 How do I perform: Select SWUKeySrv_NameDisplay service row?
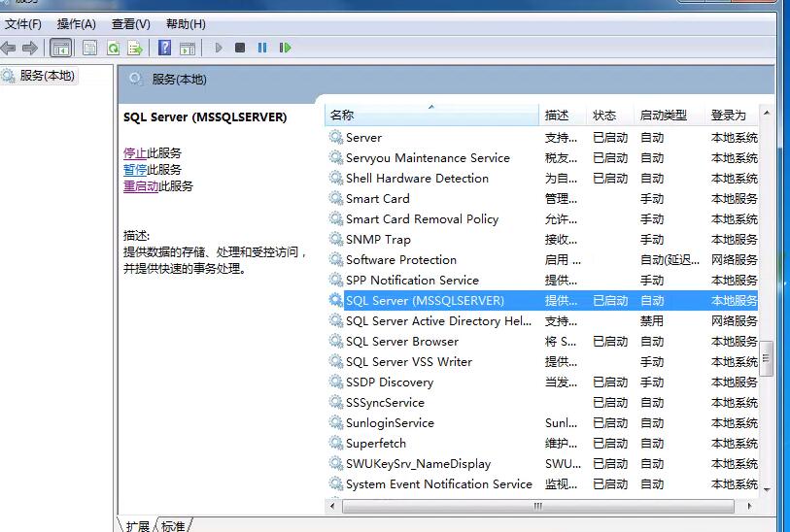(542, 463)
